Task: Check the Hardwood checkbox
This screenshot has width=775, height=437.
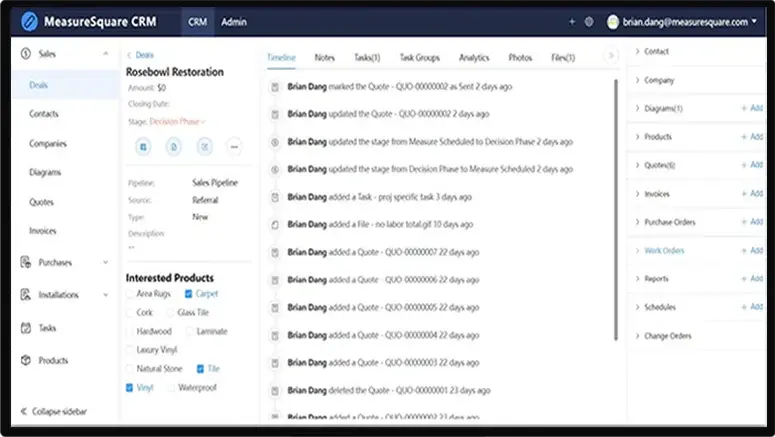Action: [x=129, y=332]
